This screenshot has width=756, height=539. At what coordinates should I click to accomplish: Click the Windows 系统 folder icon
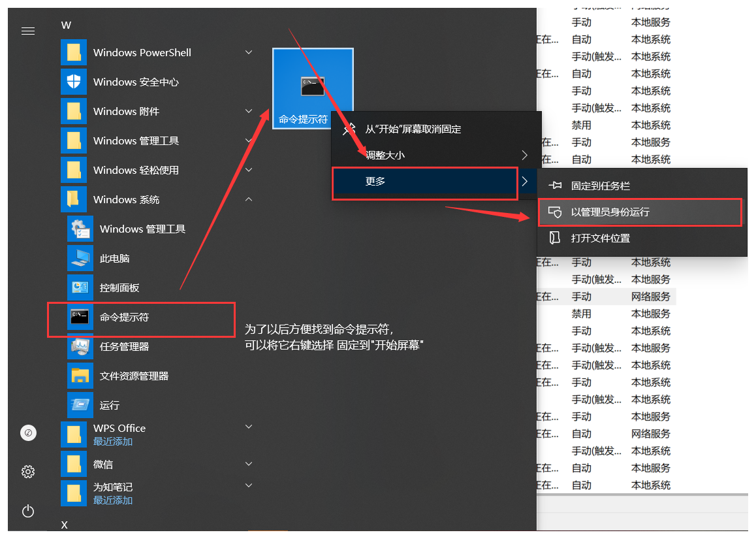(x=74, y=199)
